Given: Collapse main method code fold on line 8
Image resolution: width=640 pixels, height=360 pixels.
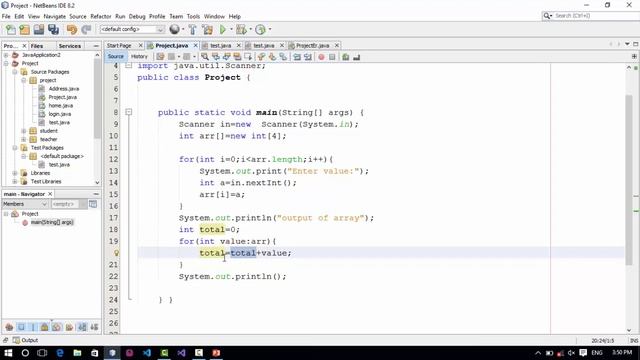Looking at the screenshot, I should coord(129,112).
